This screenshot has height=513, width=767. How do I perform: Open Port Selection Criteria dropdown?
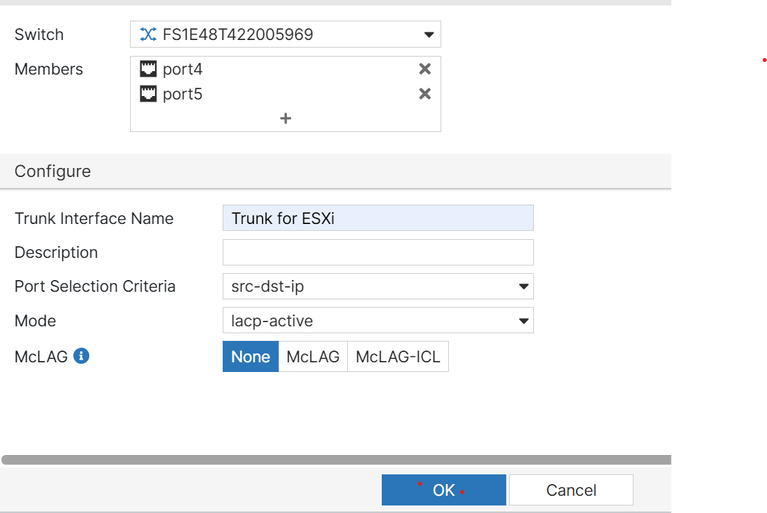pyautogui.click(x=378, y=287)
